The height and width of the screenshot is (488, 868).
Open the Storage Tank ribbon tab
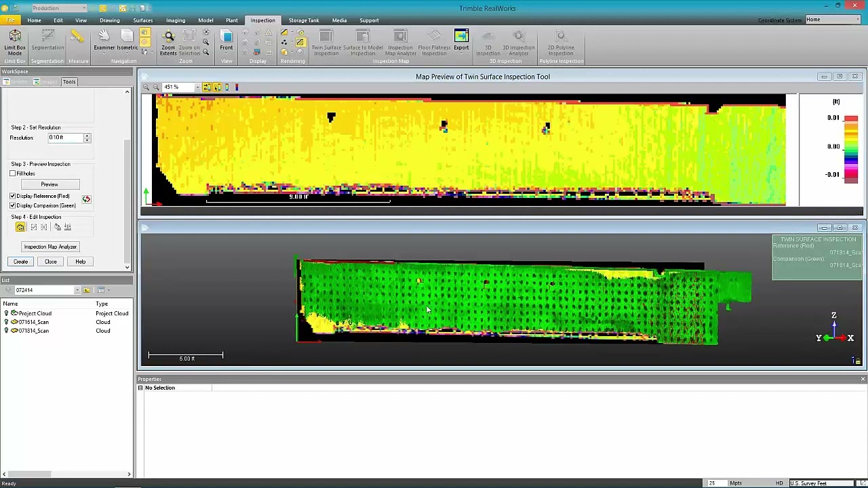pyautogui.click(x=304, y=20)
